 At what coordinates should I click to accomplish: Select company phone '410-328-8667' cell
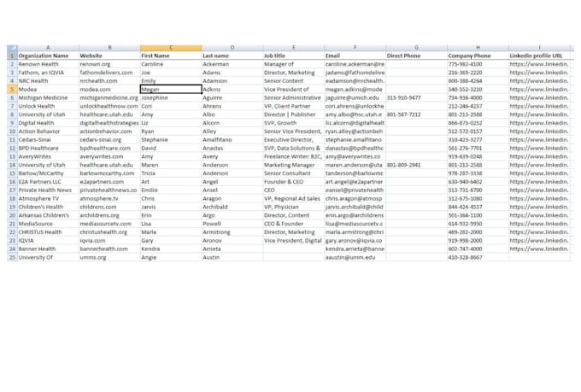pos(478,257)
